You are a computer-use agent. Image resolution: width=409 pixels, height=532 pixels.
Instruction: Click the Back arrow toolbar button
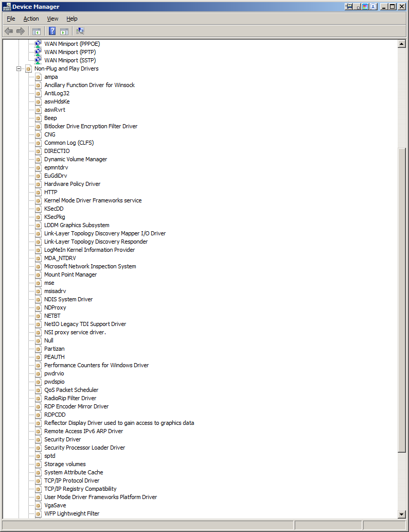point(9,31)
